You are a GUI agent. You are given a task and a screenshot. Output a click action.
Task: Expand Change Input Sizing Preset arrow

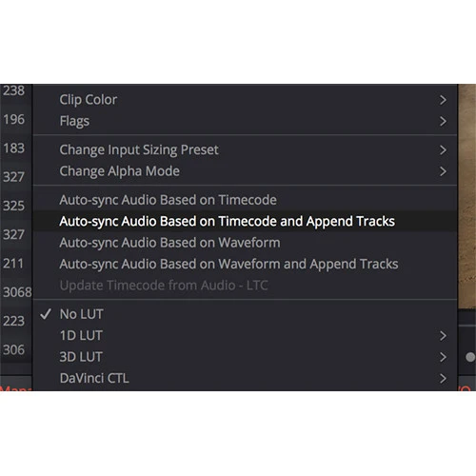443,150
